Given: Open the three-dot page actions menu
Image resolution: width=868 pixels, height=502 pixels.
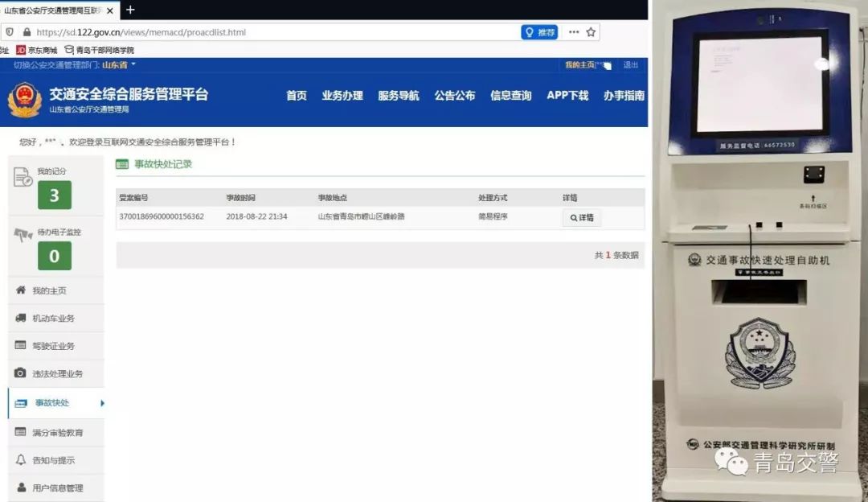Looking at the screenshot, I should point(573,32).
